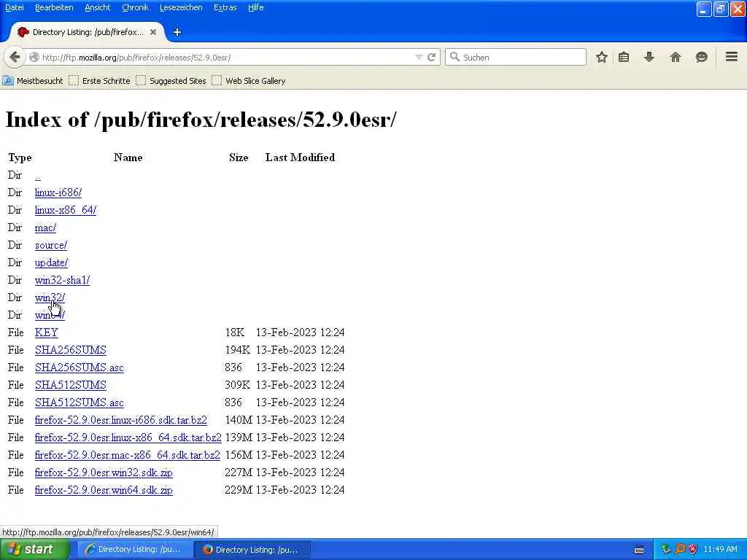The image size is (747, 560).
Task: Download firefox-52.9.0esr.win64.sdk.zip
Action: tap(104, 490)
